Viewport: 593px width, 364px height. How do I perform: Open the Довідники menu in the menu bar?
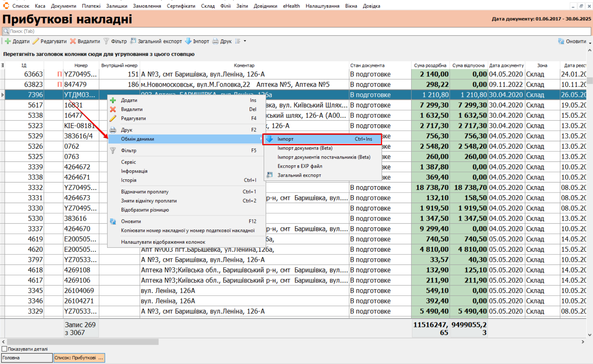tap(265, 6)
